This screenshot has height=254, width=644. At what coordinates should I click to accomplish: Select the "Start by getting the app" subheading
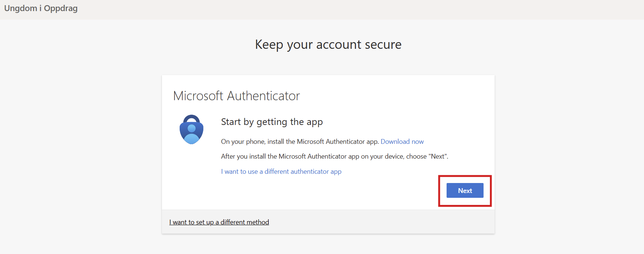pos(272,122)
